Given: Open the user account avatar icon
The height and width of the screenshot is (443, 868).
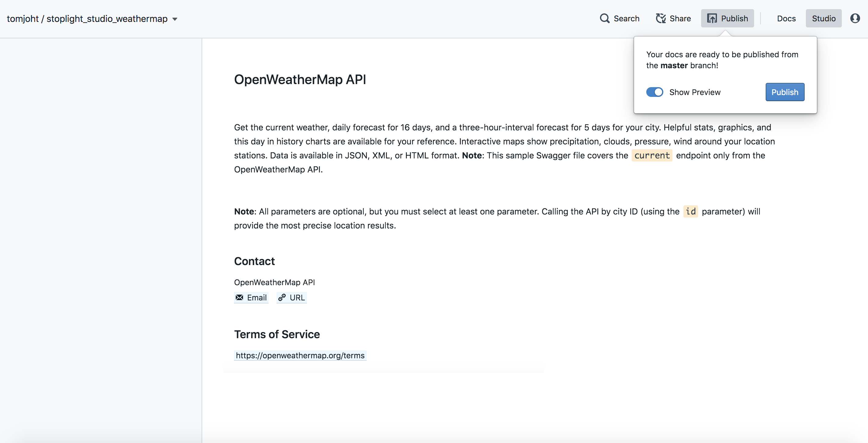Looking at the screenshot, I should (x=855, y=18).
